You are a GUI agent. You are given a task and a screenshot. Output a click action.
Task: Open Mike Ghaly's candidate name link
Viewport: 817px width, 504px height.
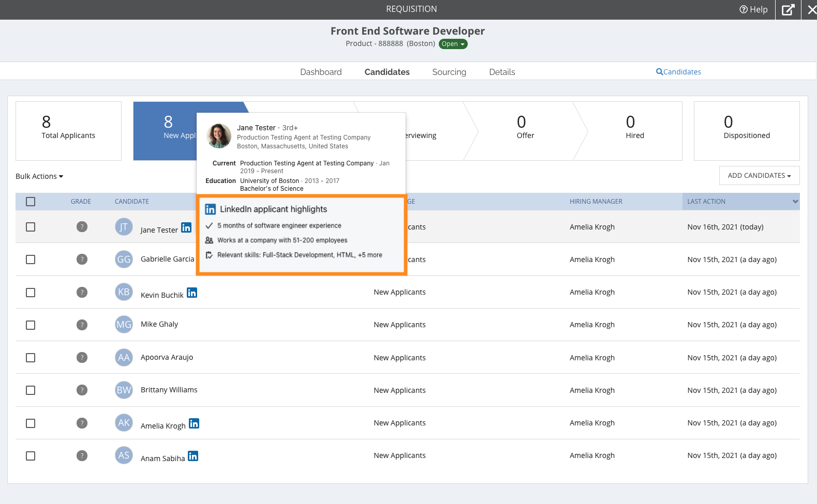pos(159,324)
